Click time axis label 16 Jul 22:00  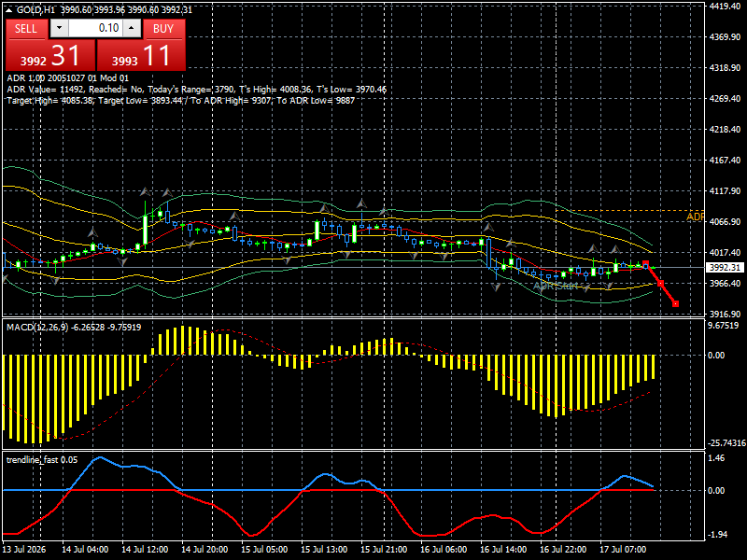(563, 550)
